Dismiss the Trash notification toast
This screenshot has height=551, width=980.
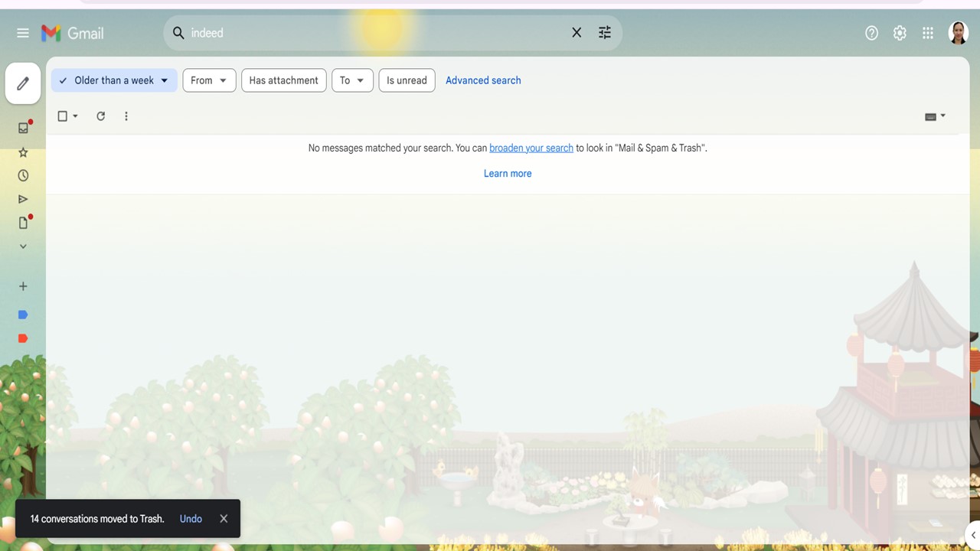pos(224,519)
